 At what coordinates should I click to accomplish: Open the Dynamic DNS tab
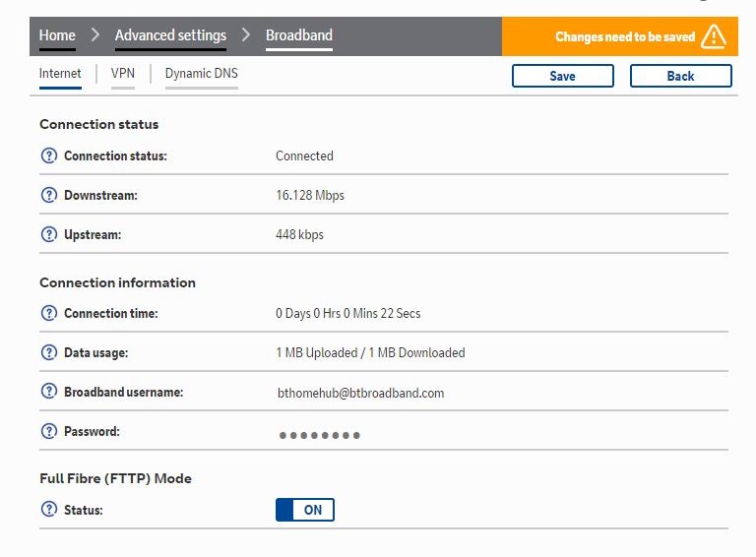pyautogui.click(x=201, y=74)
